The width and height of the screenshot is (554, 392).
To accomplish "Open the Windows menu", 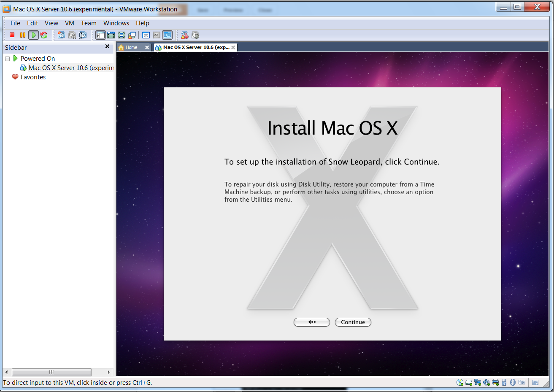I will pos(116,23).
